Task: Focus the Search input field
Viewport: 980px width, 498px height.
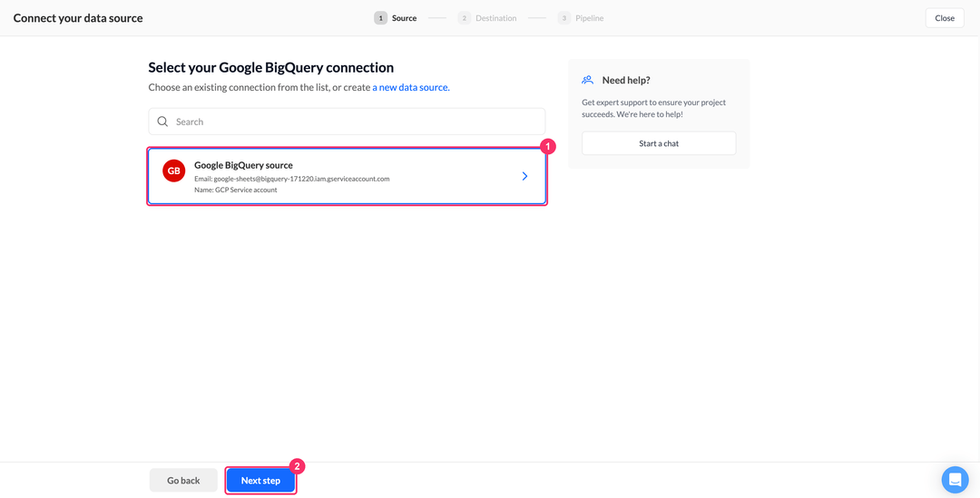Action: point(347,122)
